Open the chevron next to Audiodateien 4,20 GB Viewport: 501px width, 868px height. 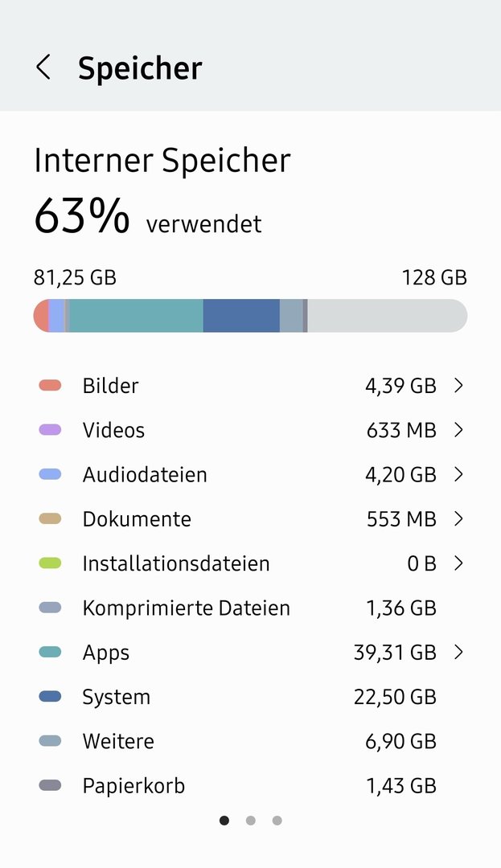point(458,474)
